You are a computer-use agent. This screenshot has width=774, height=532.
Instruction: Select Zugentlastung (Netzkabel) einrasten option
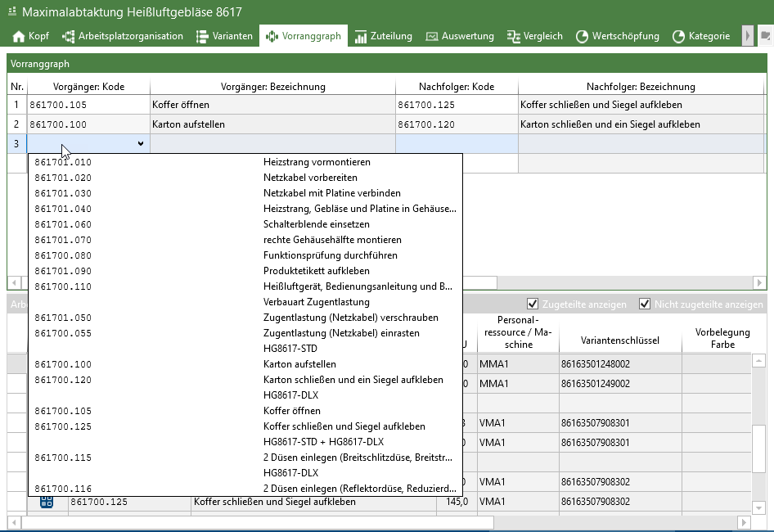coord(245,333)
